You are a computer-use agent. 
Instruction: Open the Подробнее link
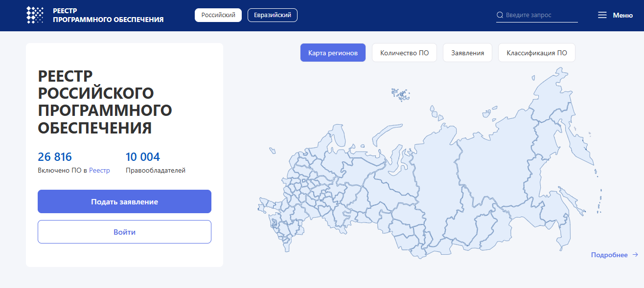point(609,255)
